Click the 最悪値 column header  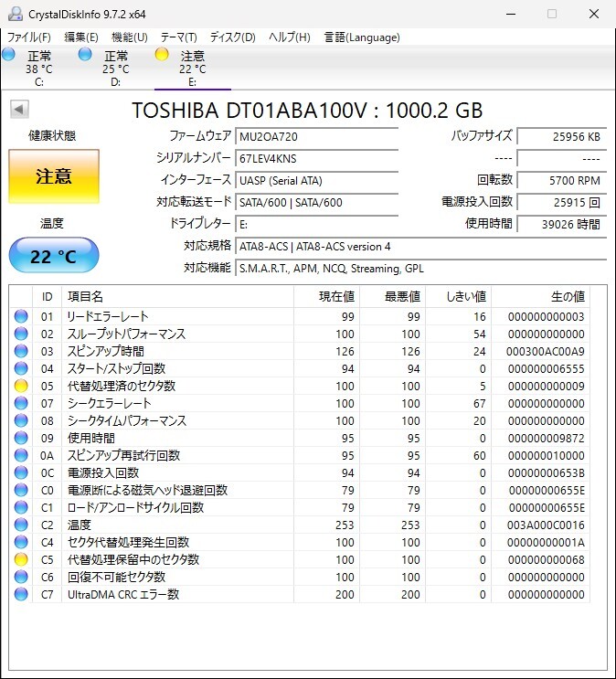392,297
